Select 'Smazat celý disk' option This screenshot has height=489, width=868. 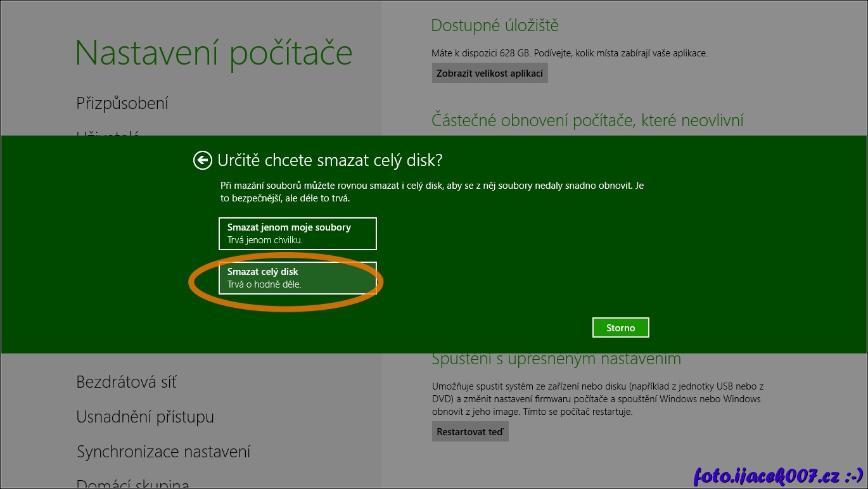[x=297, y=278]
